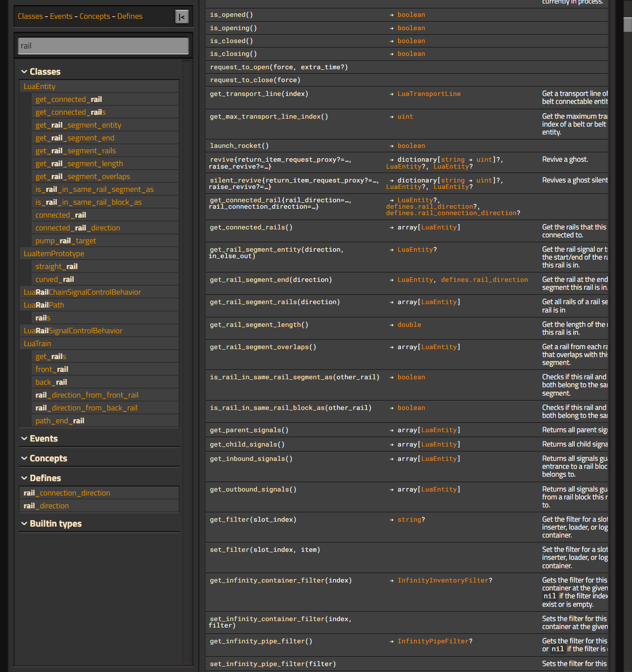Click the search field containing 'rail'

(103, 46)
